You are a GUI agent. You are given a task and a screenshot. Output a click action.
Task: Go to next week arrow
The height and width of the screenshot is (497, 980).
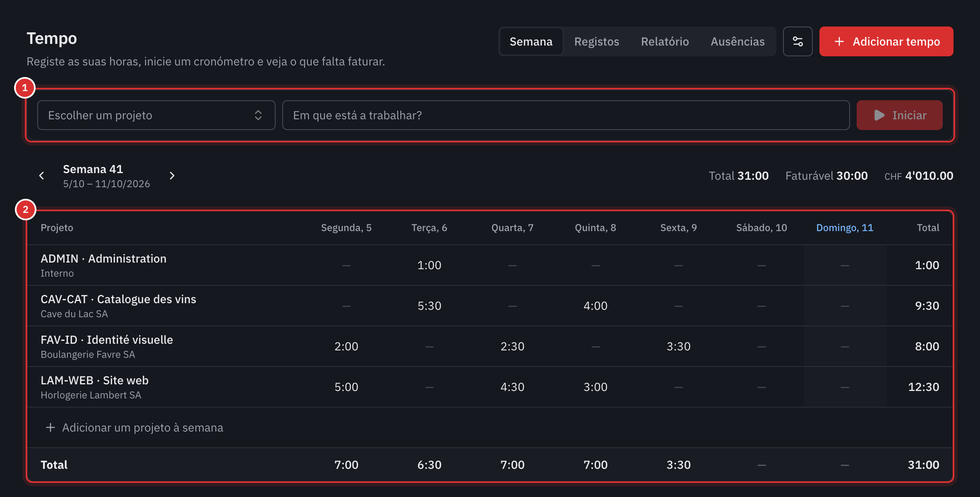coord(172,176)
